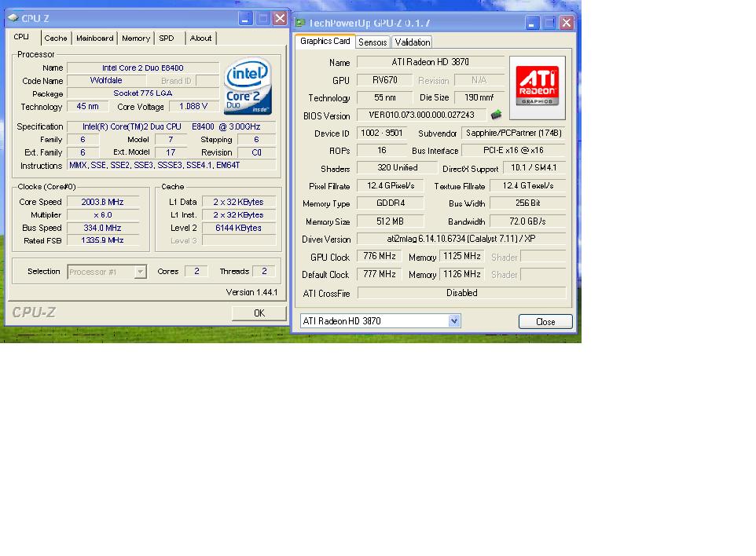Click the Multiplier value x 6.0

point(103,215)
